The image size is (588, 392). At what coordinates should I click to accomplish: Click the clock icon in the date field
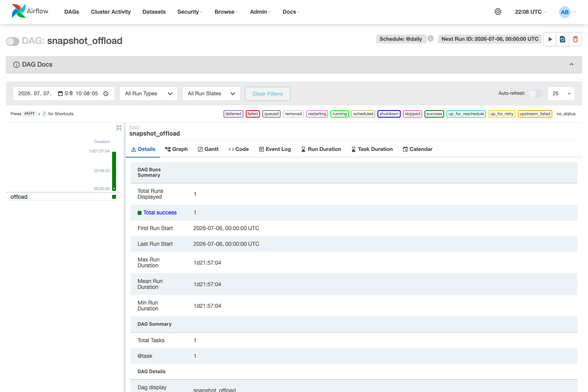[x=106, y=94]
